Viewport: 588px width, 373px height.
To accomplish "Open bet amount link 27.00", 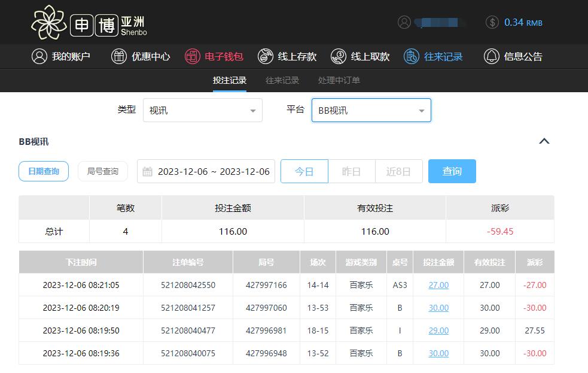I will tap(438, 285).
